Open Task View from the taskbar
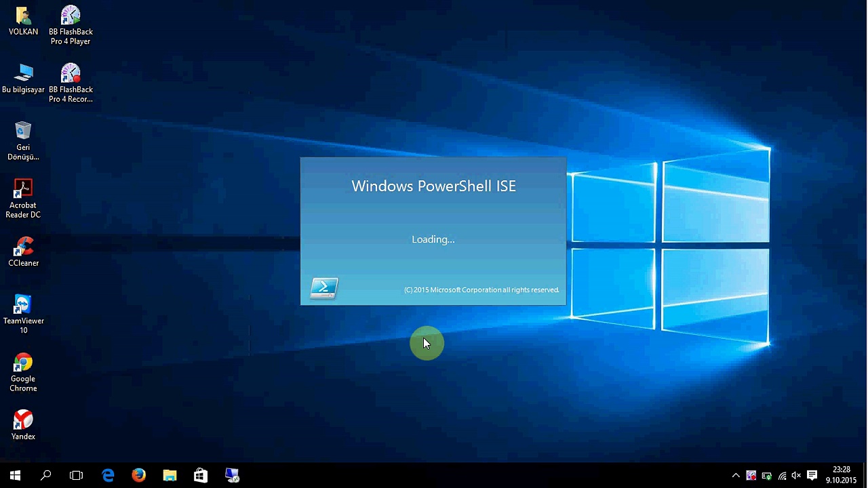This screenshot has width=868, height=488. coord(76,475)
